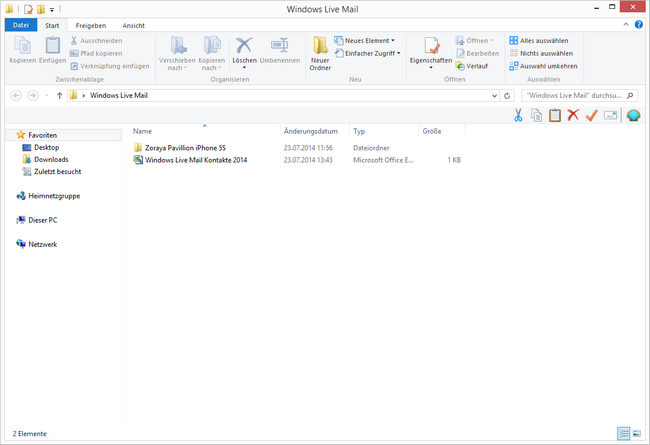Switch to large icons view in status bar
This screenshot has width=650, height=445.
click(637, 433)
